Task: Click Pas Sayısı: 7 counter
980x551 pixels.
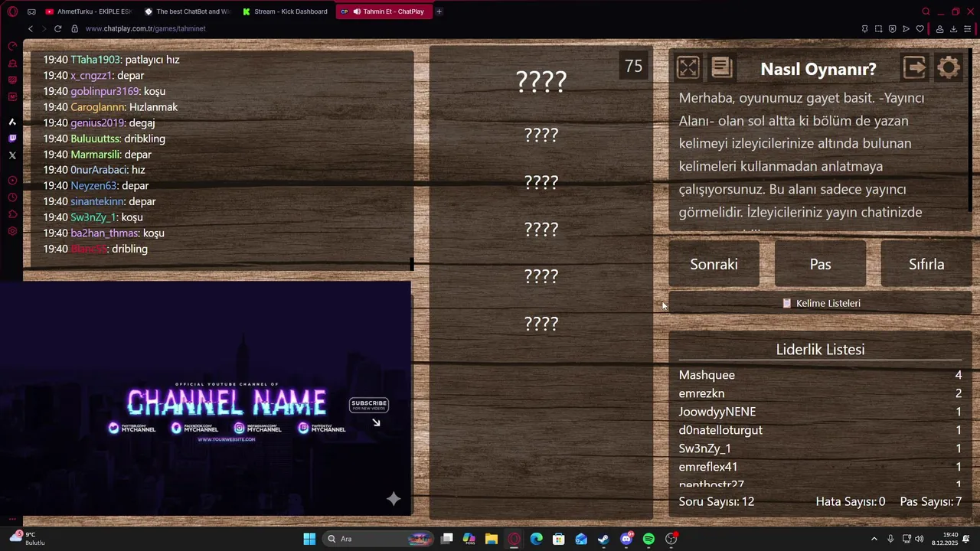Action: [x=931, y=502]
